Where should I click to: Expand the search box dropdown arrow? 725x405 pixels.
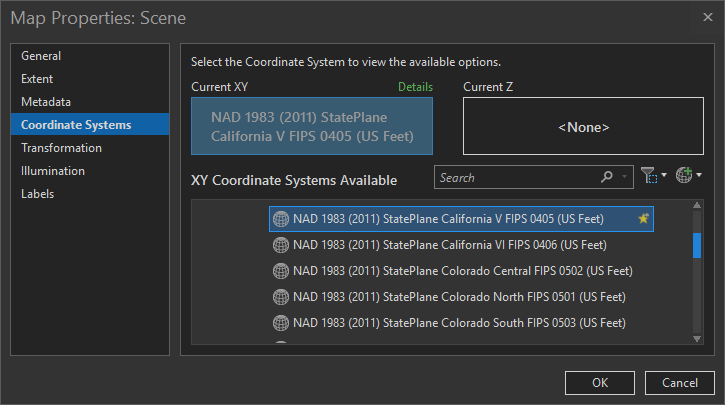tap(625, 178)
